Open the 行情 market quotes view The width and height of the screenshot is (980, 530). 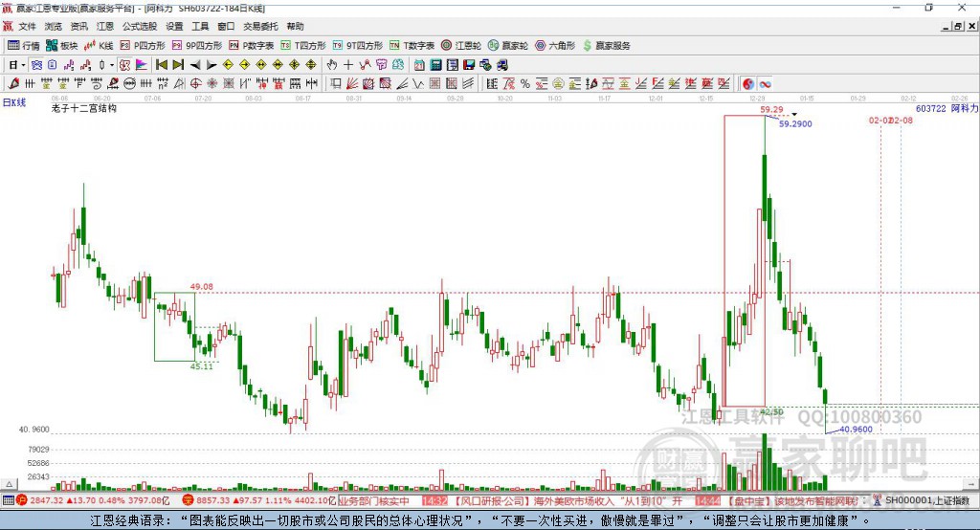tap(24, 46)
